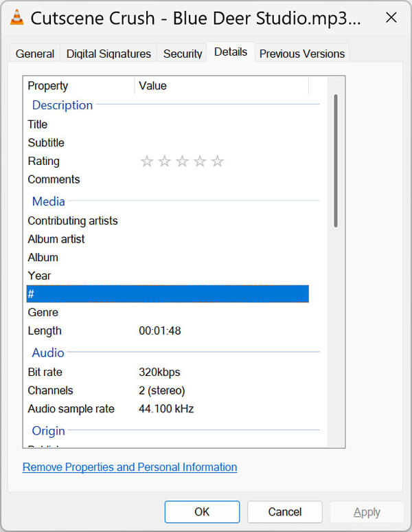Click the highlighted # track number row
412x532 pixels.
168,293
